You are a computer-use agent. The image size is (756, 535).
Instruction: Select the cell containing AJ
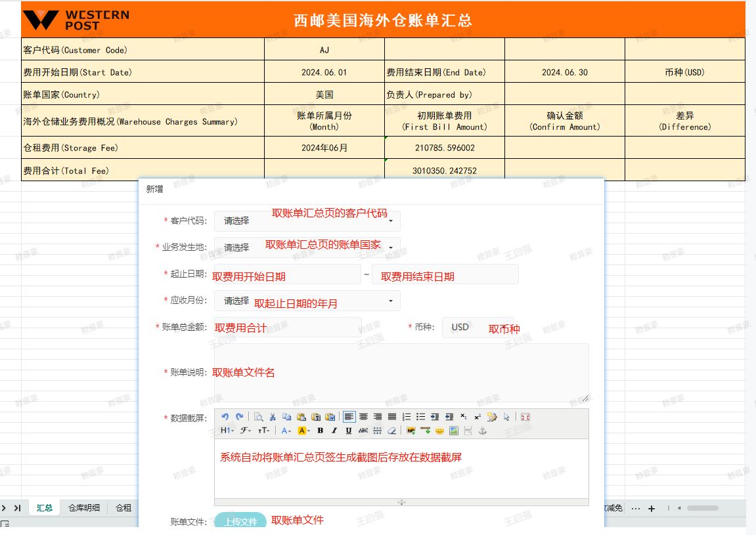[x=324, y=49]
